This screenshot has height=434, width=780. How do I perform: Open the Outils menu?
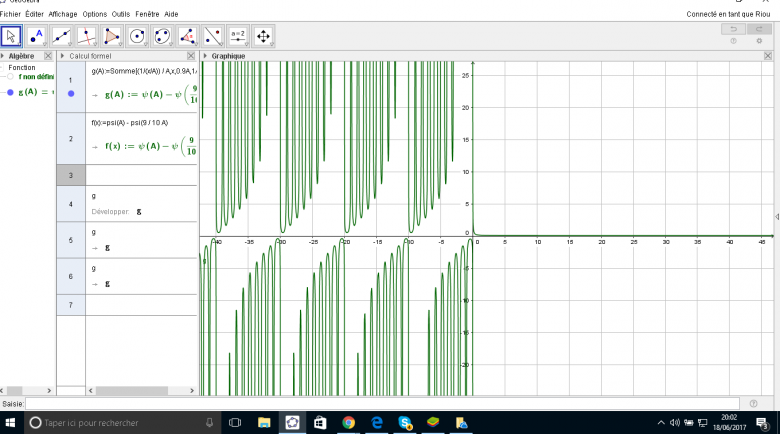click(120, 15)
